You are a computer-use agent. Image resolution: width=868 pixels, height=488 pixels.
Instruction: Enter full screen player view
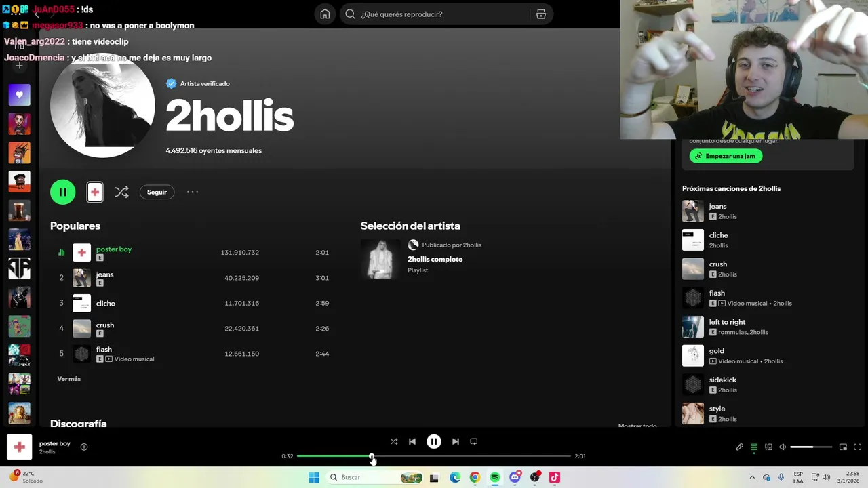[858, 447]
